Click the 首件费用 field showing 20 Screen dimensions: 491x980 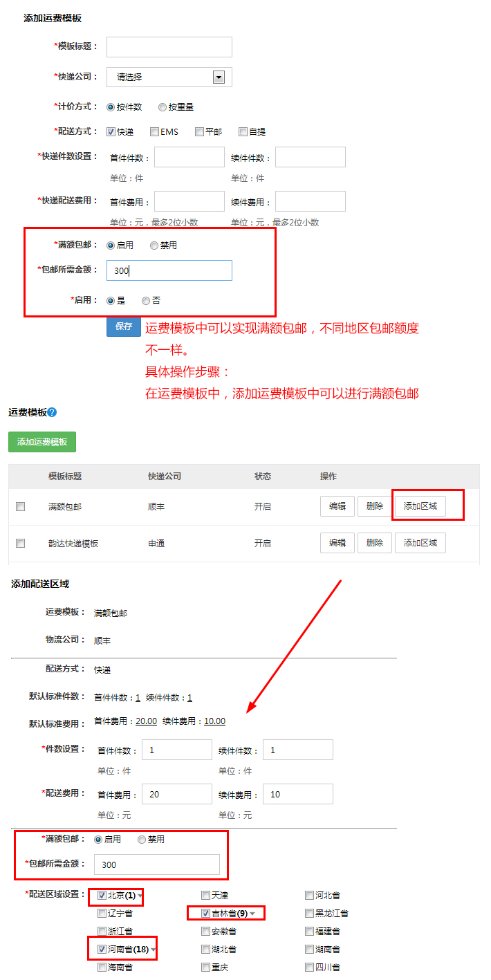coord(176,794)
